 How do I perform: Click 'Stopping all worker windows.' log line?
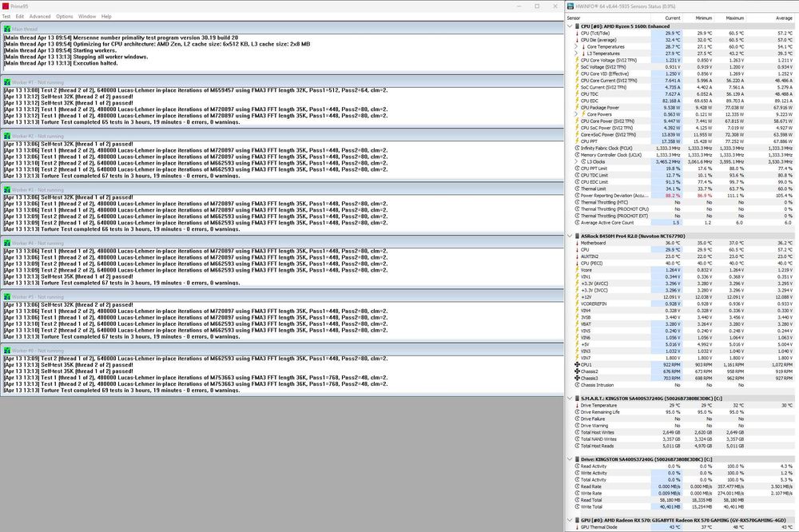[x=76, y=57]
